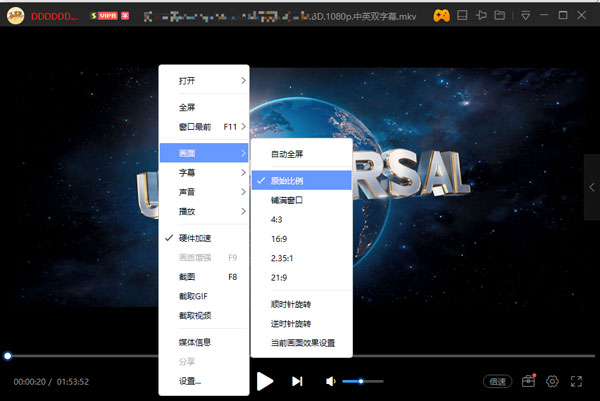Click the user avatar icon

[x=15, y=16]
